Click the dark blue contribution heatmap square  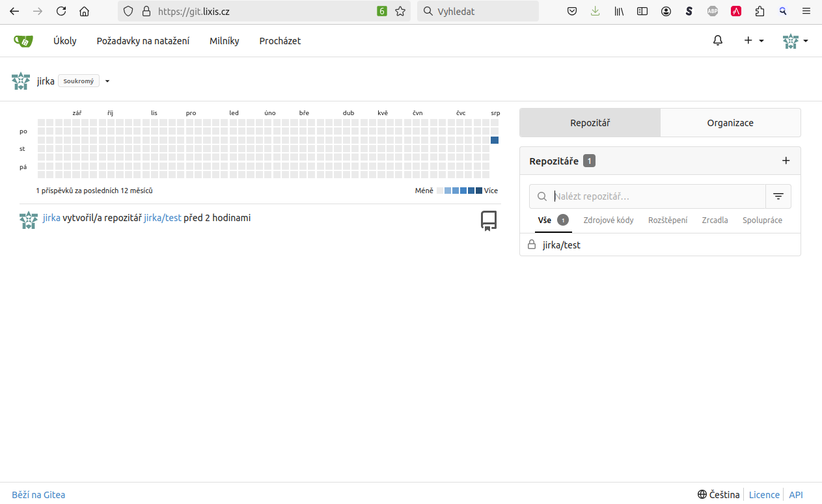coord(495,140)
